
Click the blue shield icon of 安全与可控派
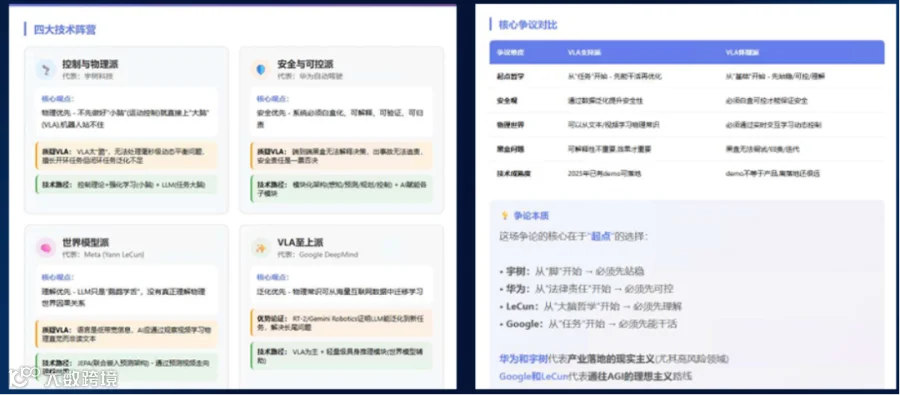coord(261,69)
